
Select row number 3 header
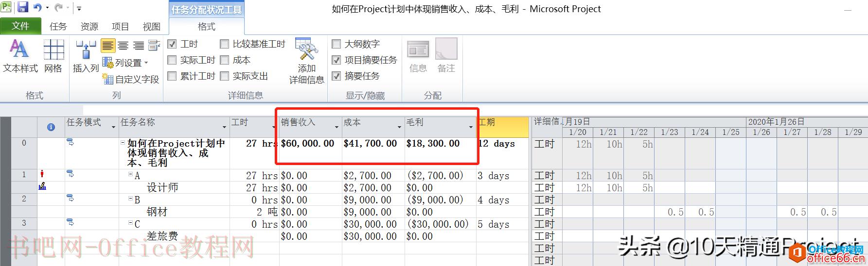click(x=24, y=223)
